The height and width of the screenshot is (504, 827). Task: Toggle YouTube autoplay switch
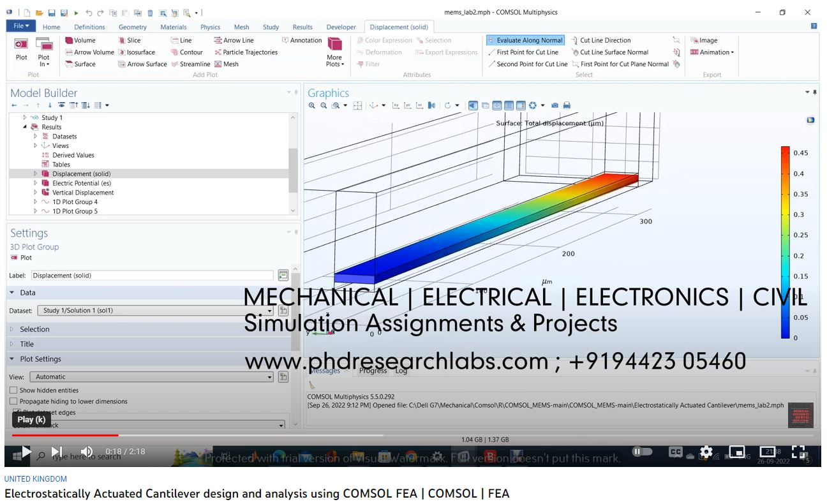pos(642,452)
